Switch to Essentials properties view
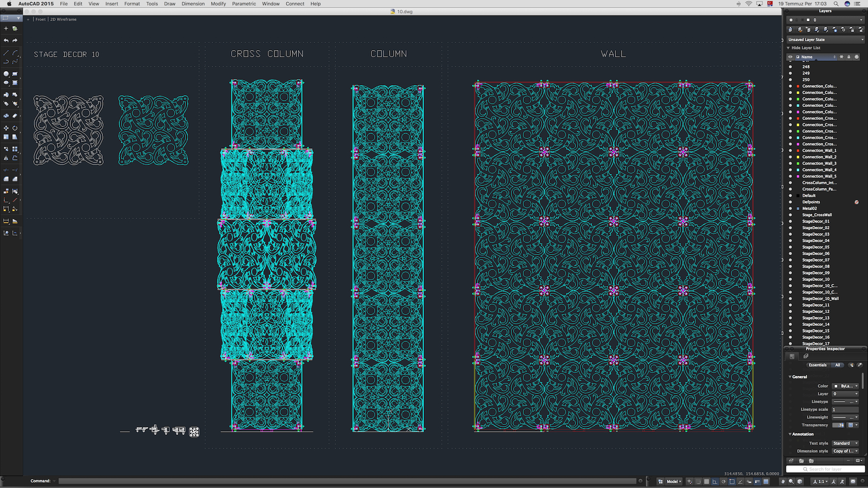 (x=817, y=365)
